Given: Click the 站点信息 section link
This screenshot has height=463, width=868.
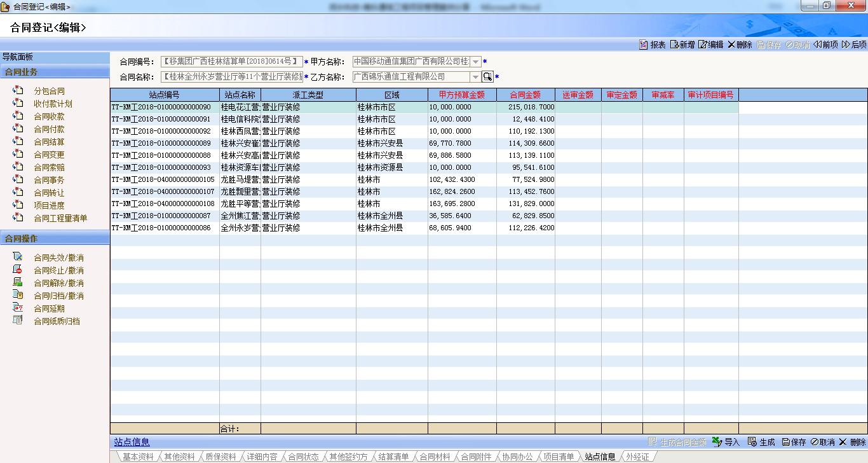Looking at the screenshot, I should [132, 442].
